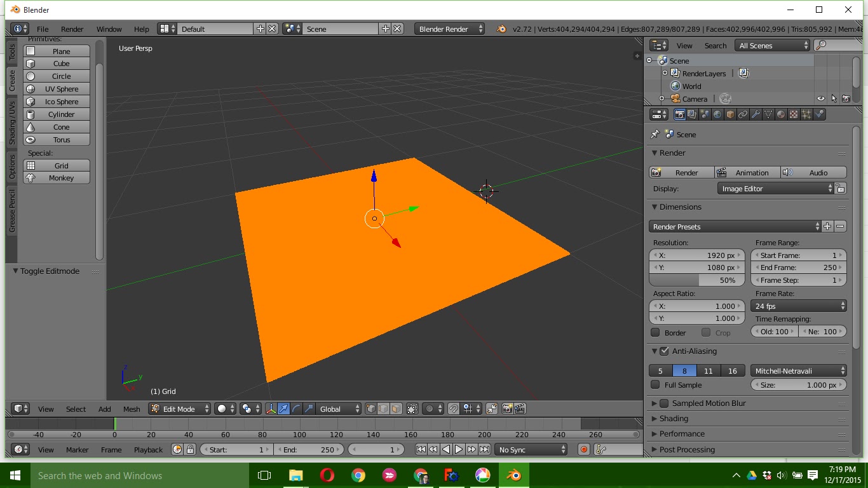
Task: Open the Render menu in the top bar
Action: (72, 29)
